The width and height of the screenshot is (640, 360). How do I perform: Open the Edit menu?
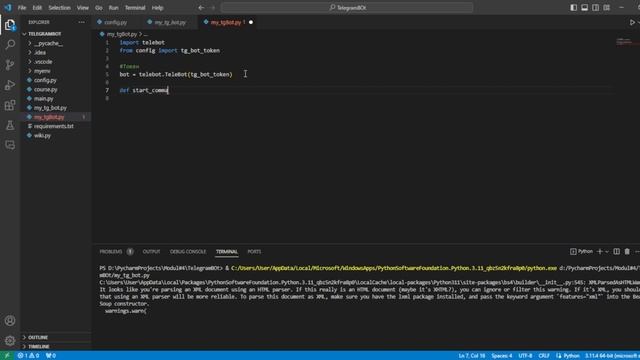coord(37,7)
